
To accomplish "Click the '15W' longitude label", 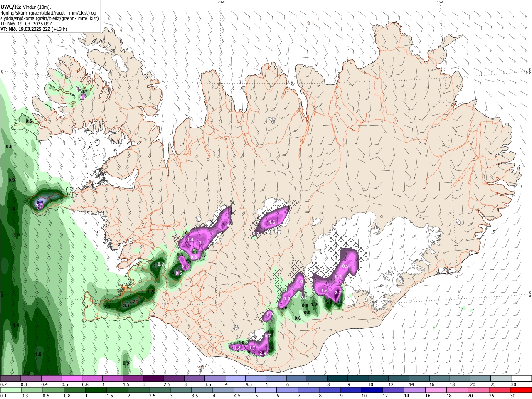I will click(440, 2).
